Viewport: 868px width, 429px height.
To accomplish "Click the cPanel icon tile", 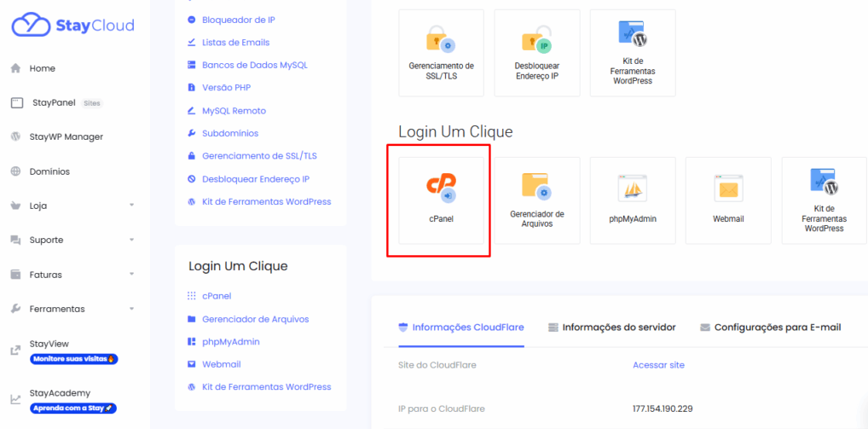I will coord(441,200).
